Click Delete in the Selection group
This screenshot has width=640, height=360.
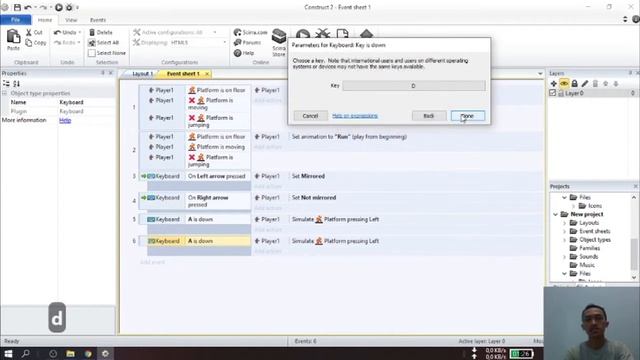101,32
